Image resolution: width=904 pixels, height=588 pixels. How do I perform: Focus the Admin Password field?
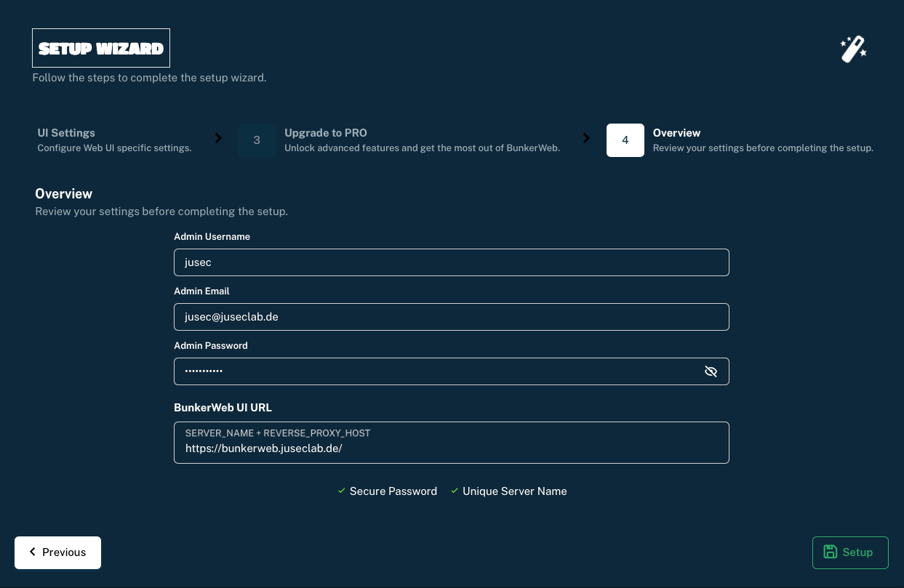click(451, 371)
